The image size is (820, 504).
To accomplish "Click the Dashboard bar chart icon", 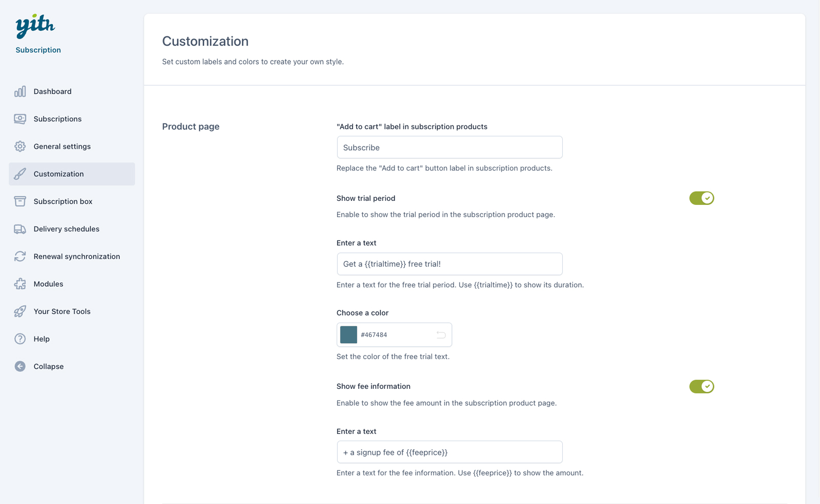I will click(x=20, y=92).
